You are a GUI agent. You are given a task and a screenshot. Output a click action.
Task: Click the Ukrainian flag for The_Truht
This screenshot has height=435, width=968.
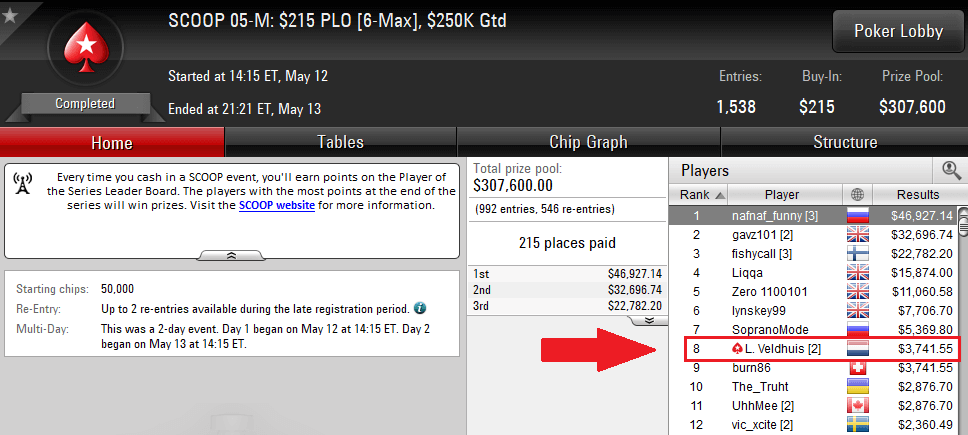858,387
